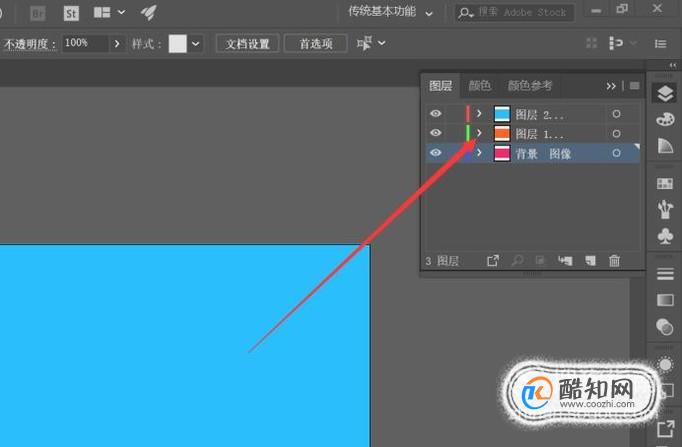Open Adobe Bridge via Br icon
This screenshot has height=447, width=682.
pos(38,13)
